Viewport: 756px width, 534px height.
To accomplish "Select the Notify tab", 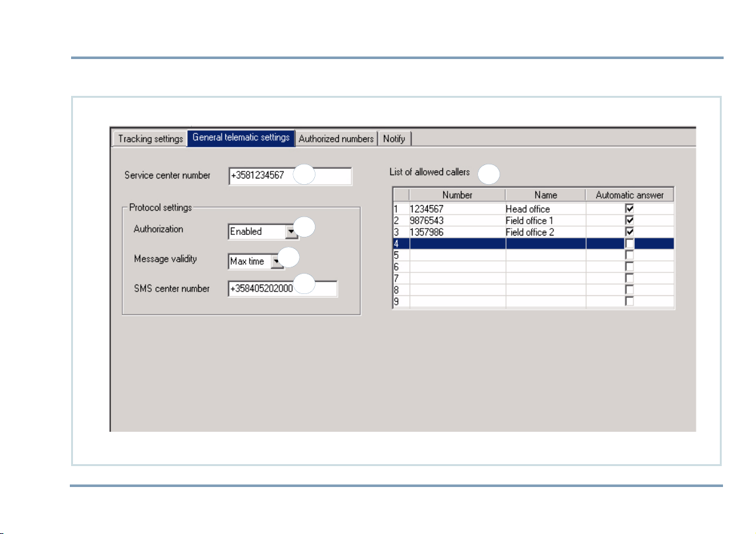I will [394, 138].
